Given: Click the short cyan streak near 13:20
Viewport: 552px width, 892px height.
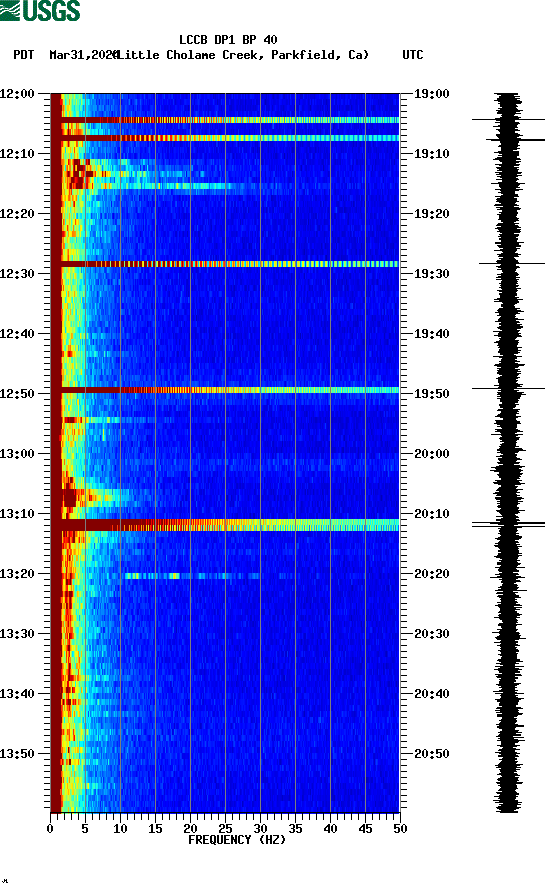Looking at the screenshot, I should point(192,576).
